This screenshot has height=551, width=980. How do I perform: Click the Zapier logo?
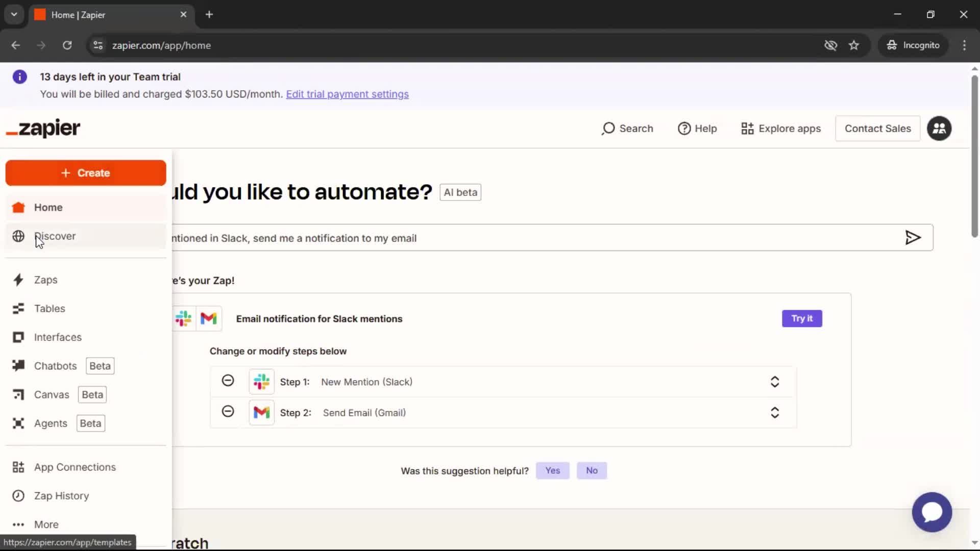tap(43, 128)
